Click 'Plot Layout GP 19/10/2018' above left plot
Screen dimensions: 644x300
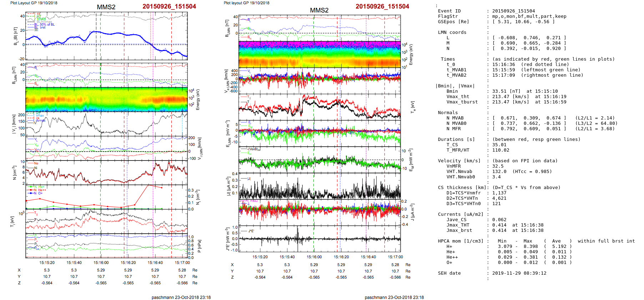(x=34, y=3)
